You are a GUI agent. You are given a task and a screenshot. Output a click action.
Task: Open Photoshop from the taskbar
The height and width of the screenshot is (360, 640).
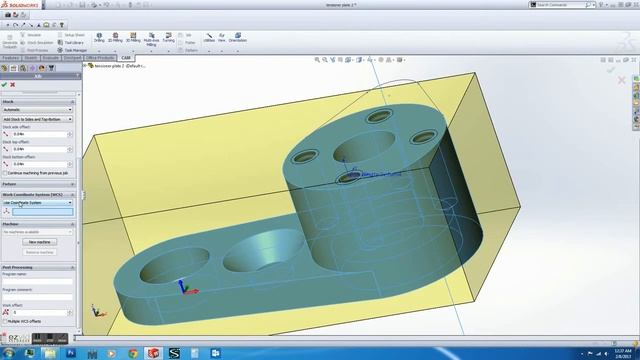pyautogui.click(x=71, y=353)
